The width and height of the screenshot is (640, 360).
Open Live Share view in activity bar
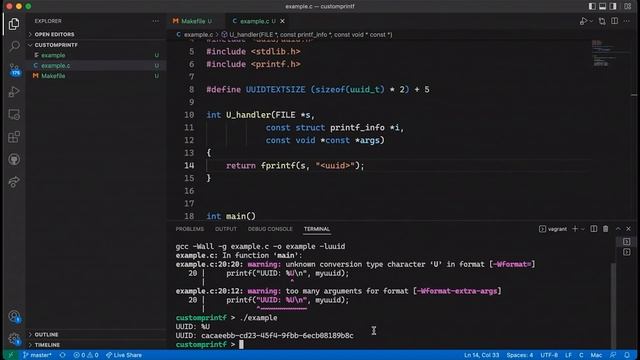click(x=14, y=182)
